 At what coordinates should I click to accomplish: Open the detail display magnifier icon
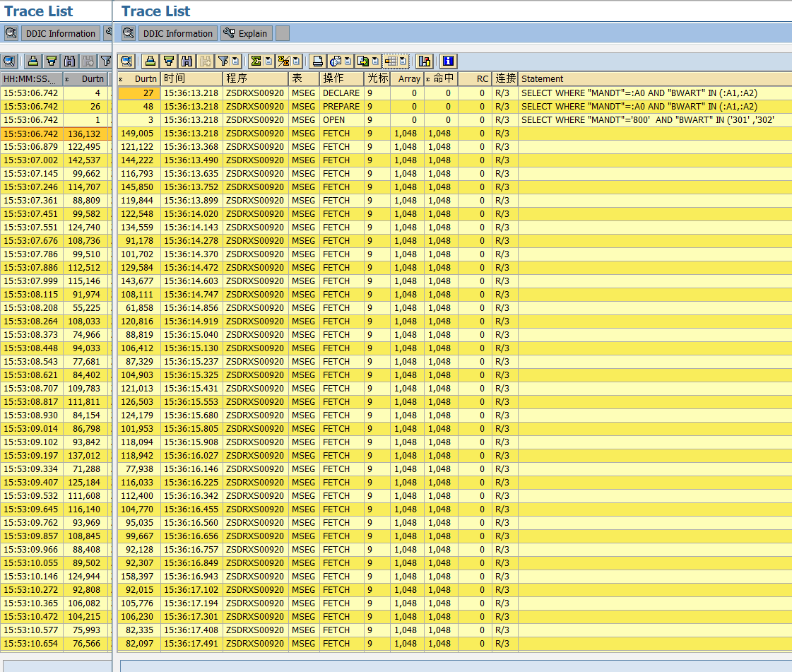coord(126,61)
